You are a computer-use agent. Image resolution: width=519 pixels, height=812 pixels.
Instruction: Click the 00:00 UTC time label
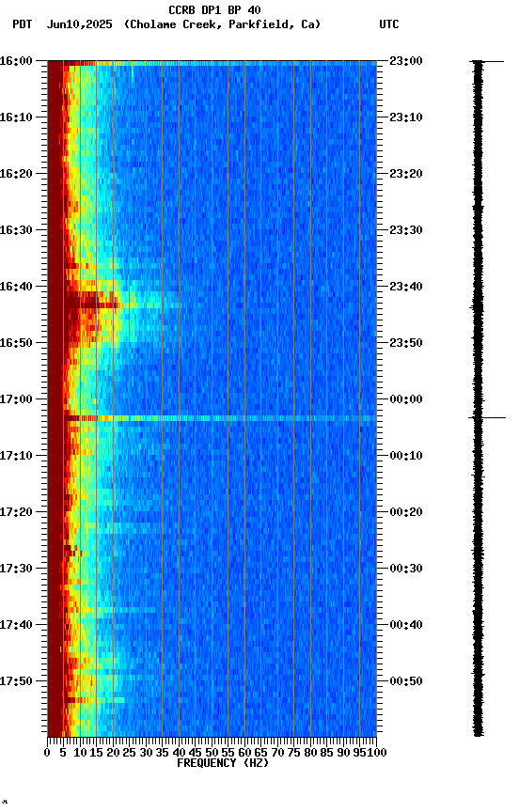coord(406,399)
